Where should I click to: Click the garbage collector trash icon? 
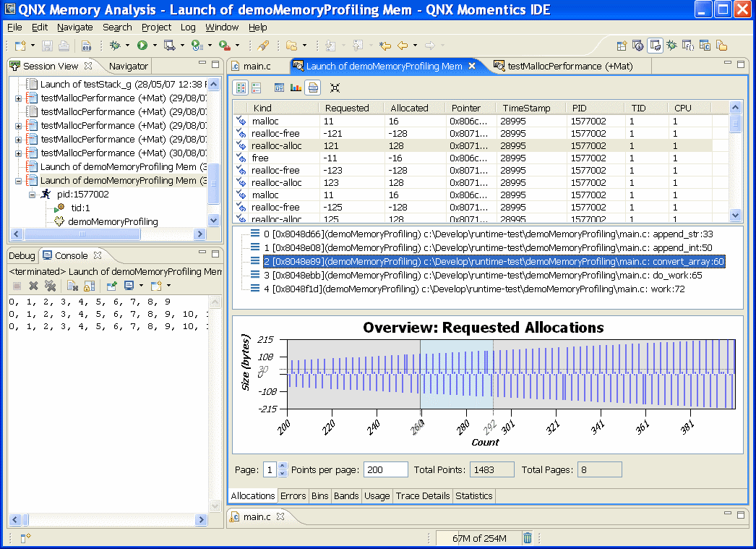(528, 538)
